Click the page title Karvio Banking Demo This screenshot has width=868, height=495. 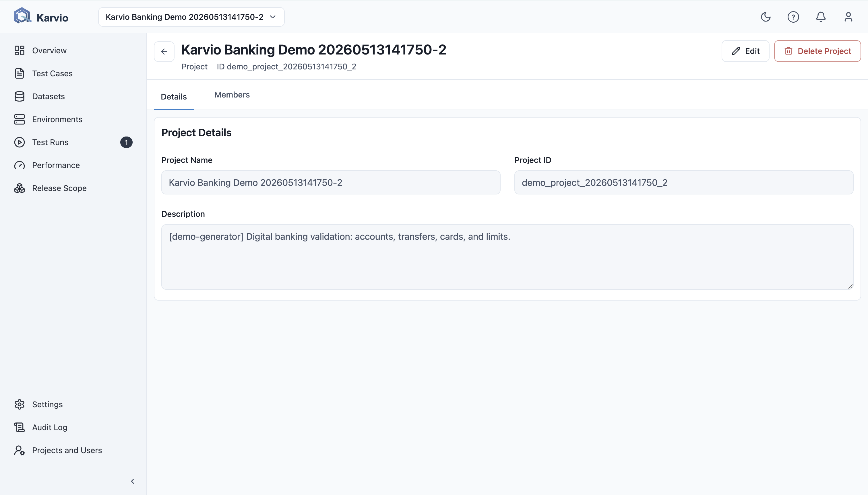(314, 50)
